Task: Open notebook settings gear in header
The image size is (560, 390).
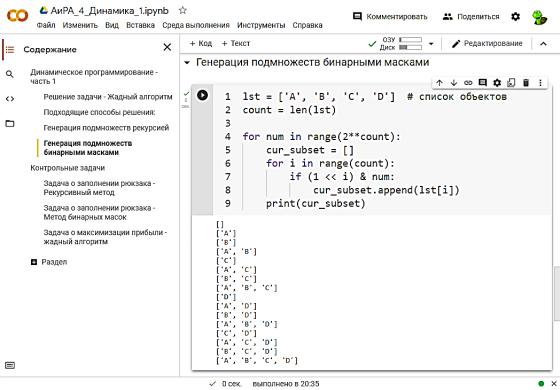Action: pyautogui.click(x=515, y=16)
